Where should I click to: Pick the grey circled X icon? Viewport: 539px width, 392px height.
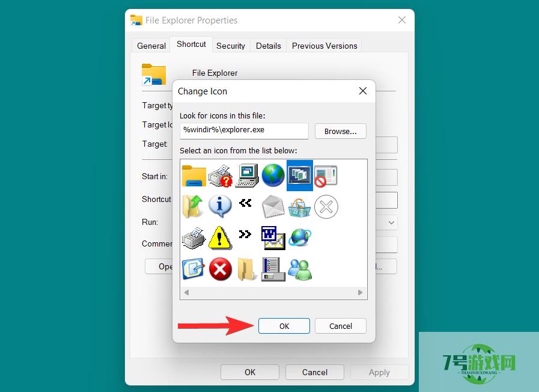pos(326,207)
